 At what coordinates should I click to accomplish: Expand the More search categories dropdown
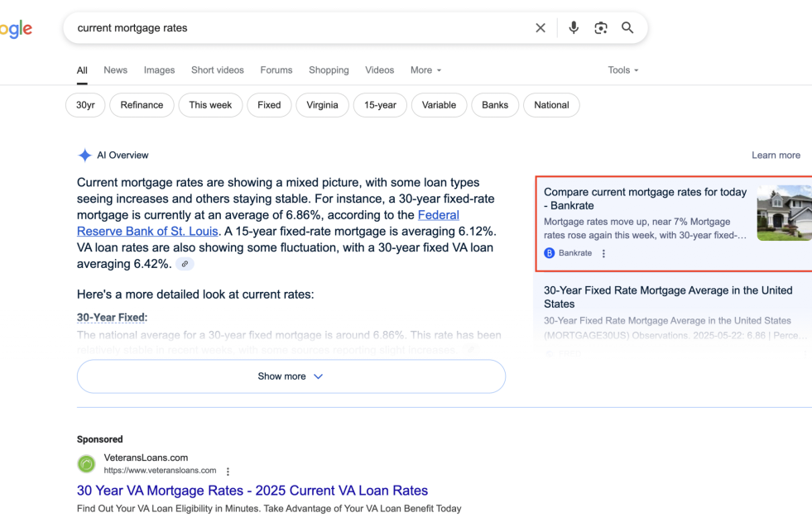(425, 70)
